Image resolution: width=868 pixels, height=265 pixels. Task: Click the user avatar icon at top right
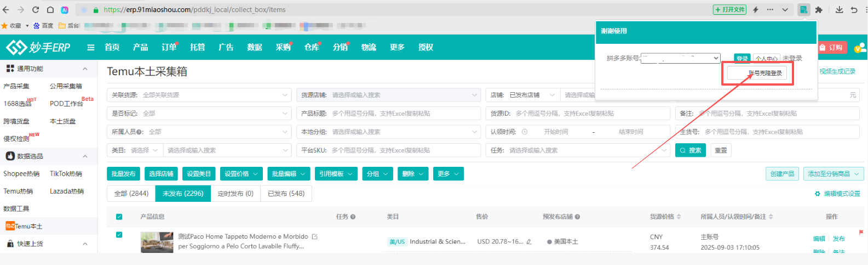coord(859,48)
